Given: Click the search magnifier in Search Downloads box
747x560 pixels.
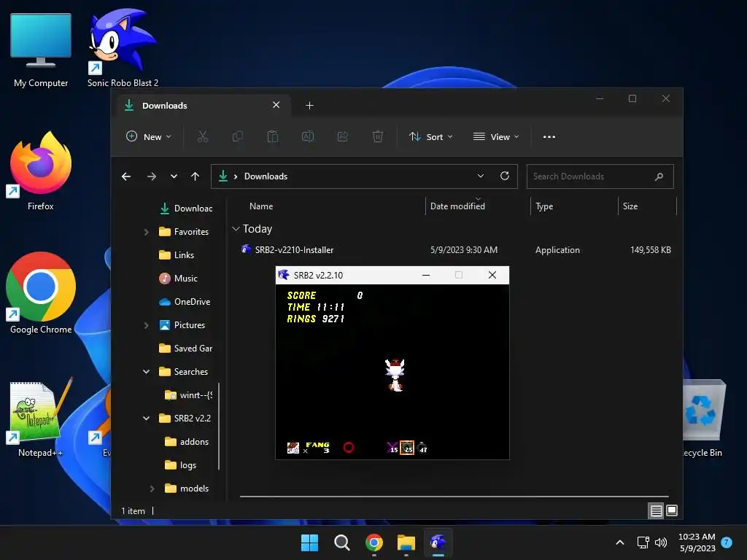Looking at the screenshot, I should 659,176.
